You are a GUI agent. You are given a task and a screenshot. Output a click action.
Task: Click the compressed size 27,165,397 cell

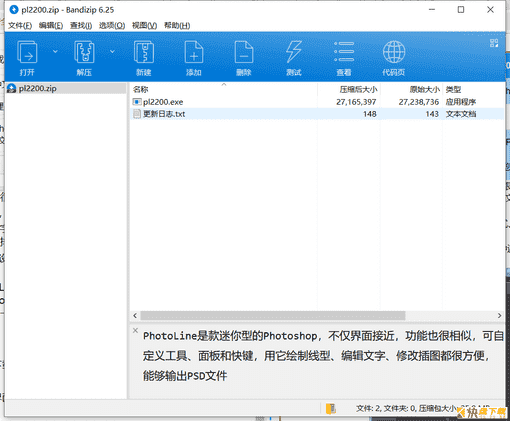pyautogui.click(x=356, y=102)
